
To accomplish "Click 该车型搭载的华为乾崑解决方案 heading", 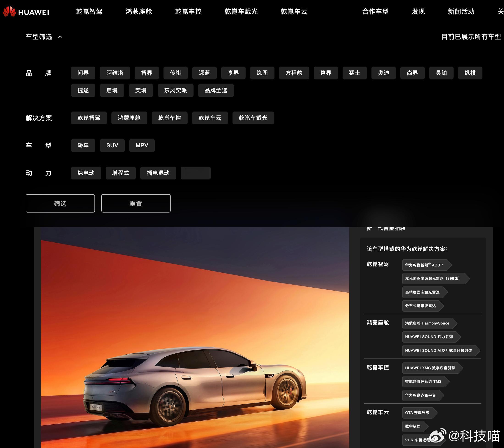I will (x=407, y=249).
